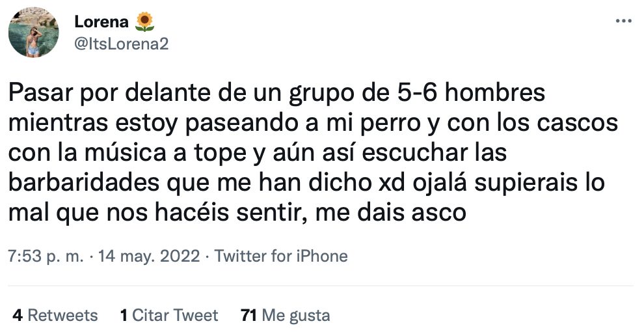Show the 71 Me gusta list
The image size is (644, 332).
285,316
